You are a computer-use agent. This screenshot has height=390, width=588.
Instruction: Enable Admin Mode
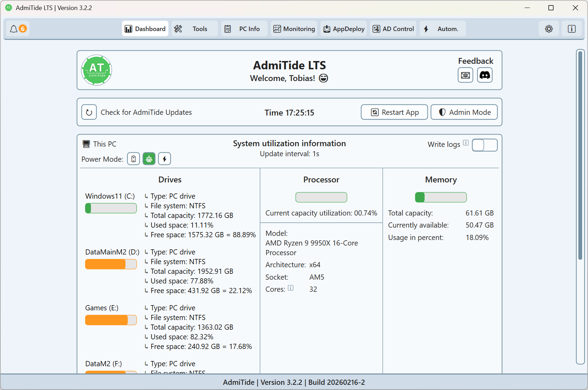464,112
